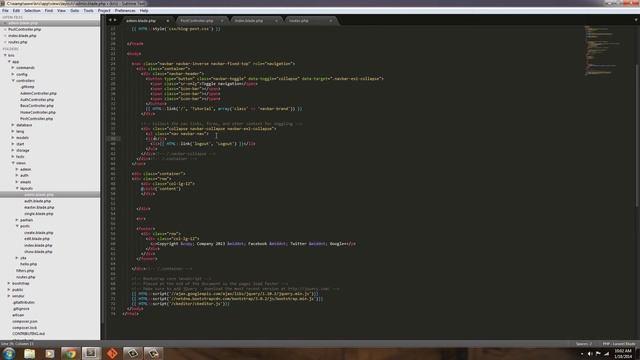Open the File menu

(x=5, y=11)
